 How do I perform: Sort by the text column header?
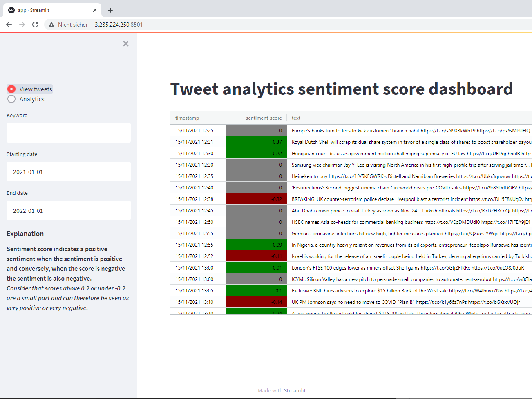(409, 118)
